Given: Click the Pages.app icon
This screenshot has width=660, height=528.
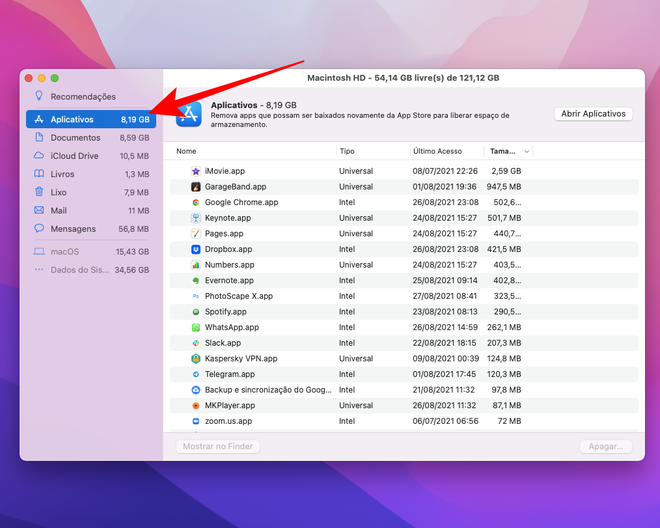Looking at the screenshot, I should click(196, 233).
